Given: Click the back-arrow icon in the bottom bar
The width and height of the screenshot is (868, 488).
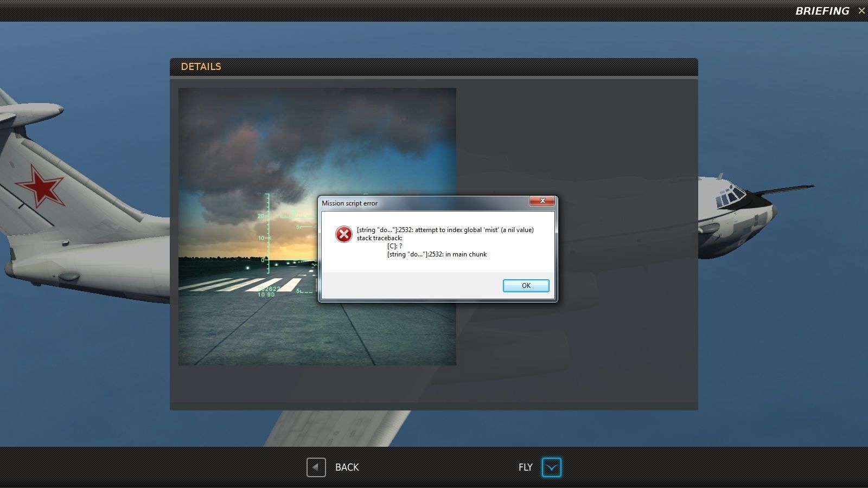Looking at the screenshot, I should click(x=315, y=467).
